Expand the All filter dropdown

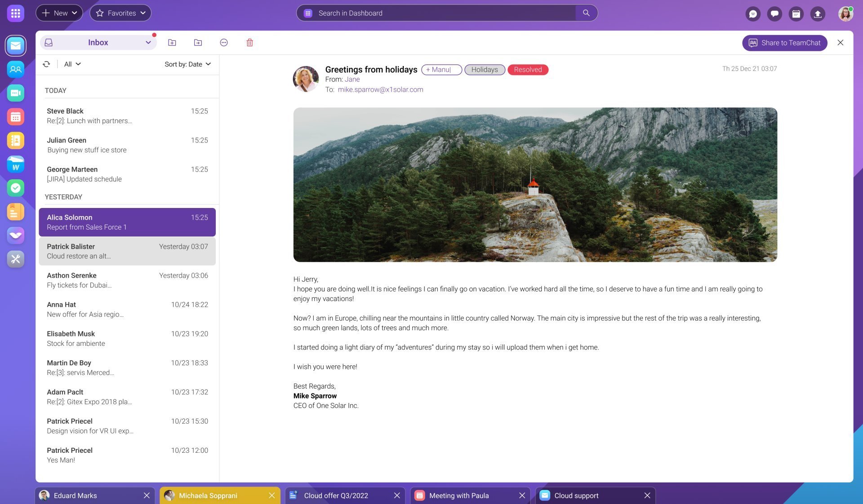click(x=72, y=64)
